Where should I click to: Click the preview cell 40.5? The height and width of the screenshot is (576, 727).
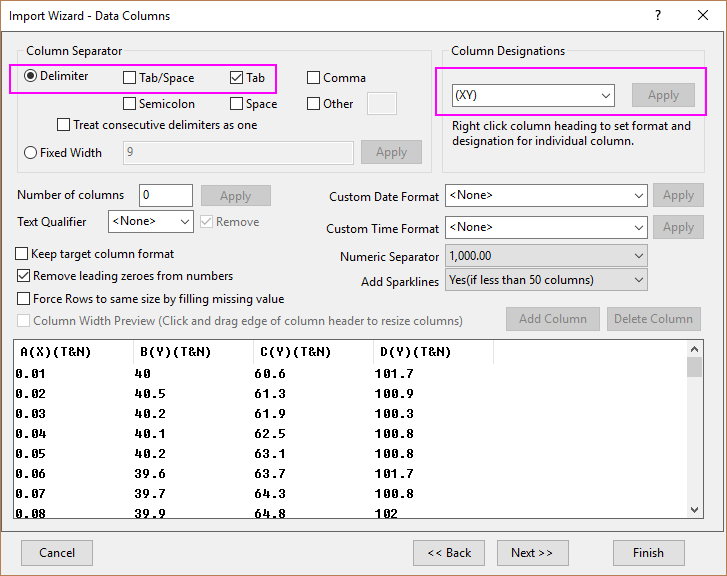(x=150, y=394)
